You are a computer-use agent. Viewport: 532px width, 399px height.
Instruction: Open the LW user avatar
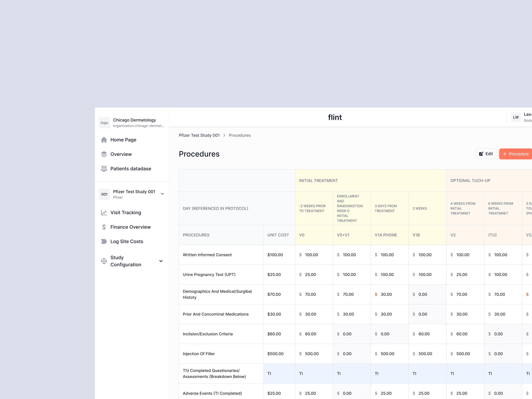click(516, 117)
